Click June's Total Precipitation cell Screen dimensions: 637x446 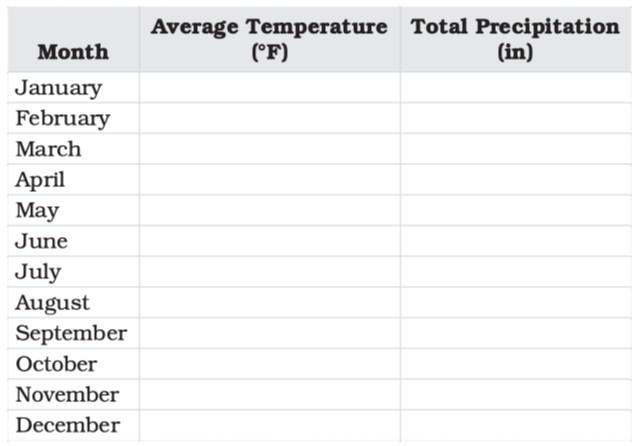(x=515, y=241)
